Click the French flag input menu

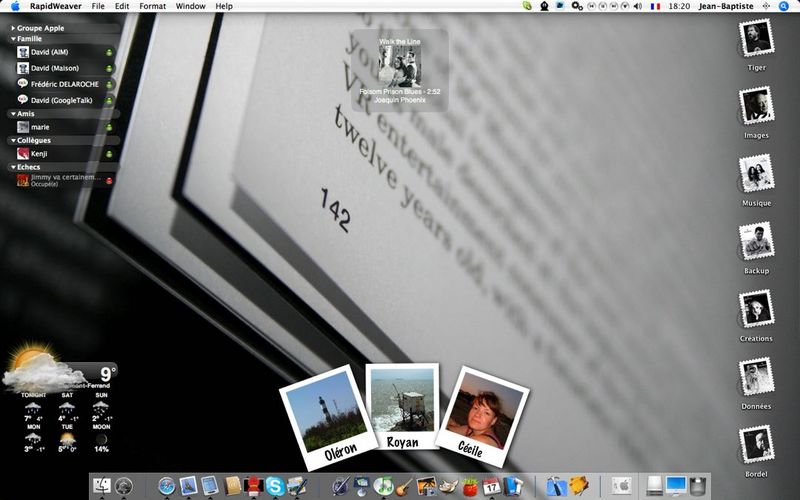click(x=655, y=6)
